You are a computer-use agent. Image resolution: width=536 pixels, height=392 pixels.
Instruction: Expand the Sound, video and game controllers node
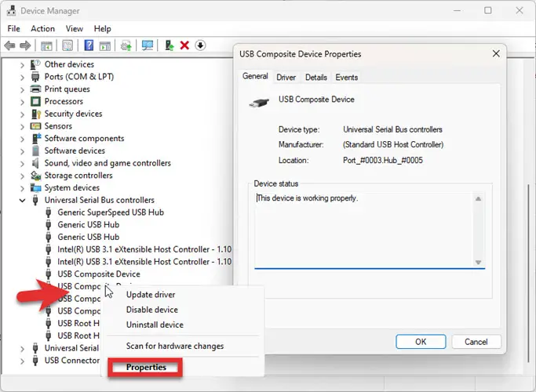(22, 164)
